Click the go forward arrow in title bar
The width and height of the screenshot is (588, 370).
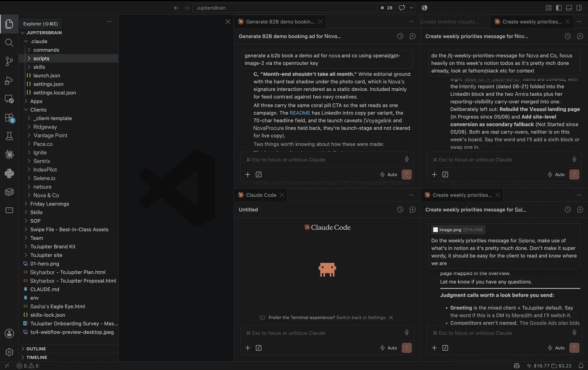186,8
